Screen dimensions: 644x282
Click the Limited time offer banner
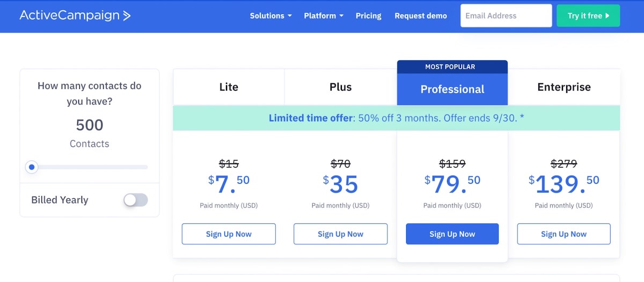[396, 118]
